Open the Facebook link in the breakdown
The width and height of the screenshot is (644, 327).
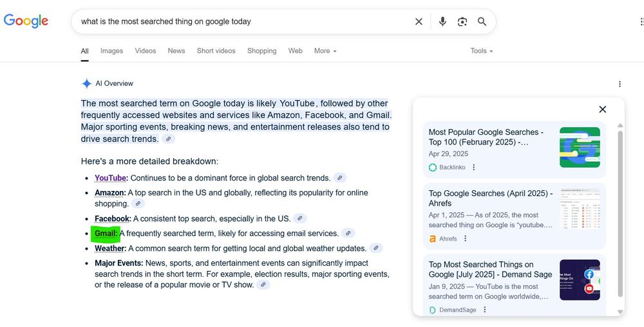pos(112,219)
